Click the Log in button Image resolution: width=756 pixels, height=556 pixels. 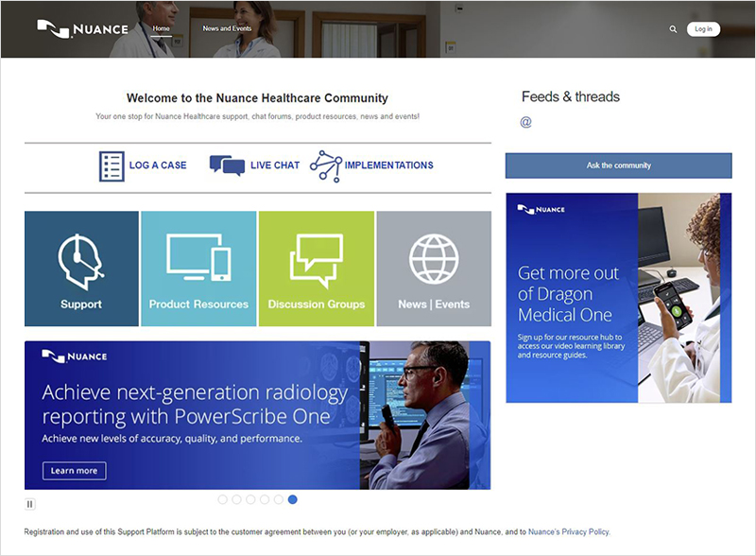click(x=703, y=29)
